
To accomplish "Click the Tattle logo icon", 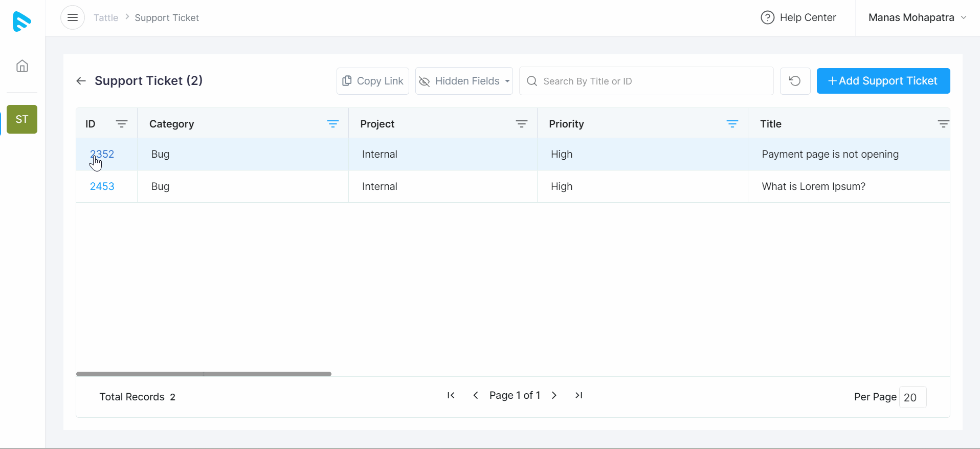I will pos(21,22).
